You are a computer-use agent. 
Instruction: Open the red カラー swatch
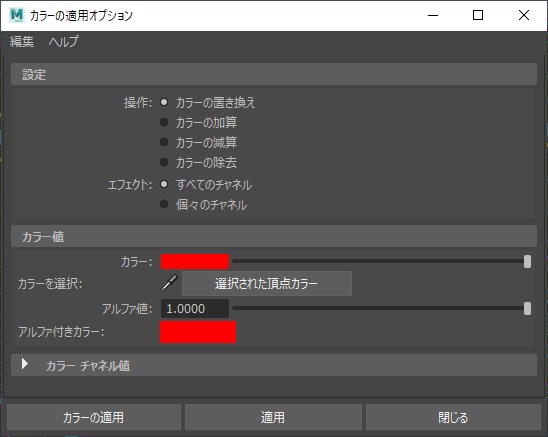[195, 262]
